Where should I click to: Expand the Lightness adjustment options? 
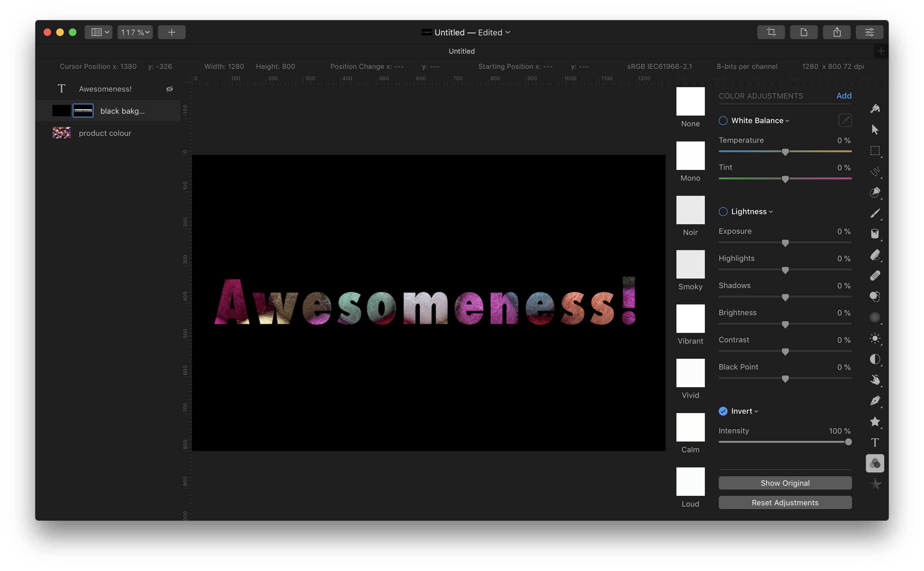770,211
